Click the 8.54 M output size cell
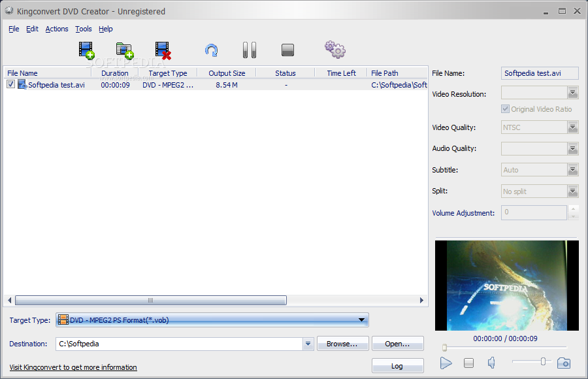Image resolution: width=588 pixels, height=379 pixels. click(x=227, y=85)
